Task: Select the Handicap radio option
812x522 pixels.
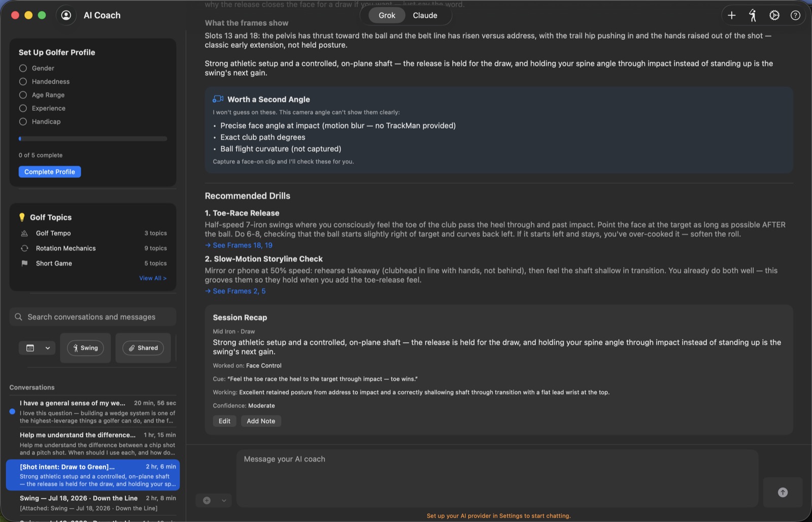Action: 23,121
